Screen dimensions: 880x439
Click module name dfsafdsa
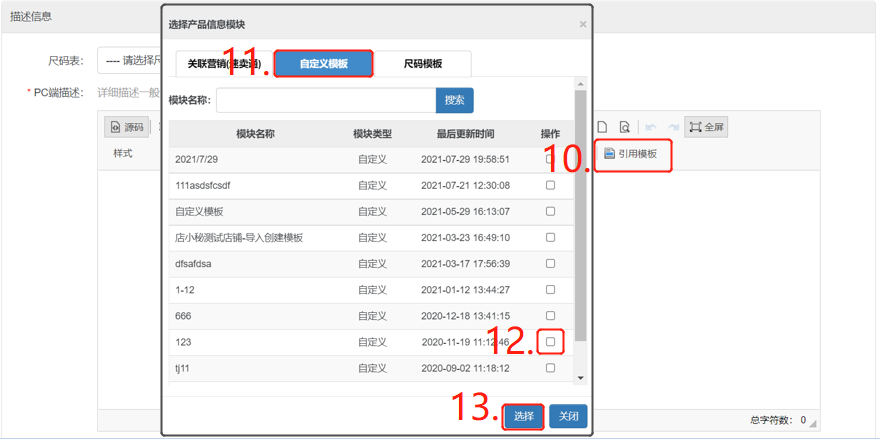click(x=194, y=263)
